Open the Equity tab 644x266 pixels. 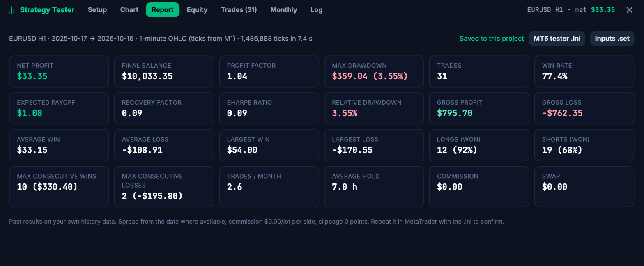click(x=197, y=10)
